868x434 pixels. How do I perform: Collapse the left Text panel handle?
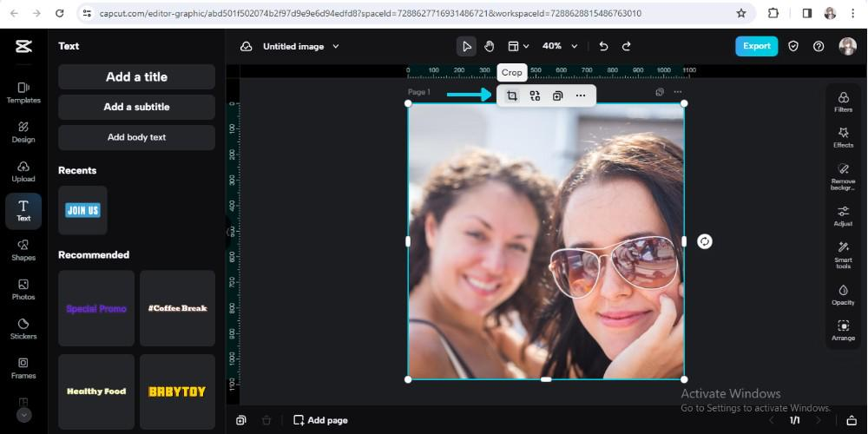point(228,232)
